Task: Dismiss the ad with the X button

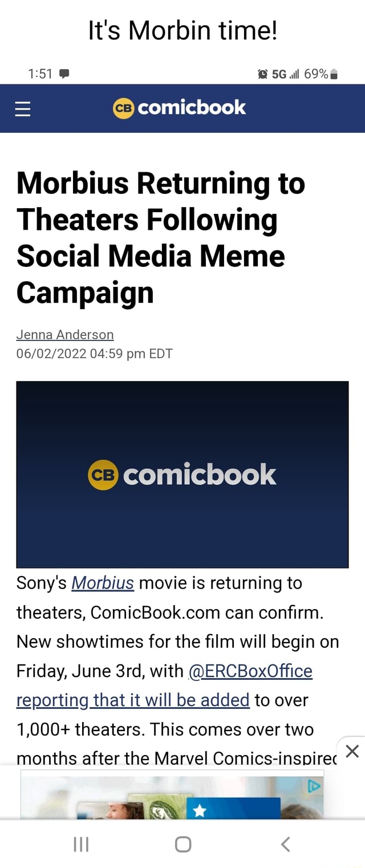Action: click(352, 752)
